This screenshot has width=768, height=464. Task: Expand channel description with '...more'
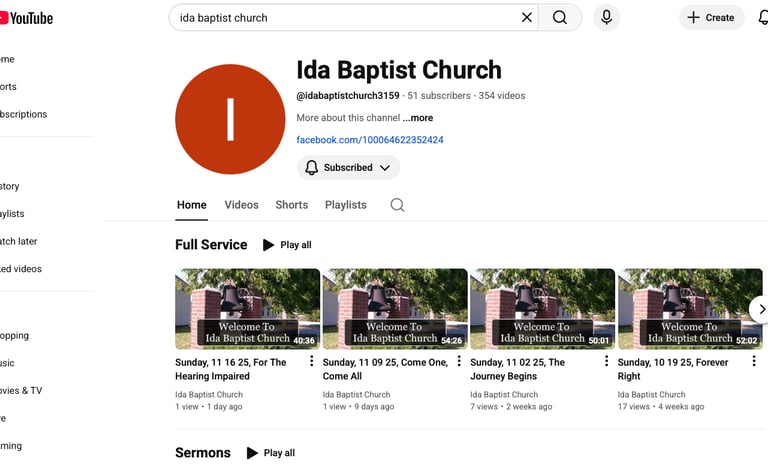[x=418, y=118]
